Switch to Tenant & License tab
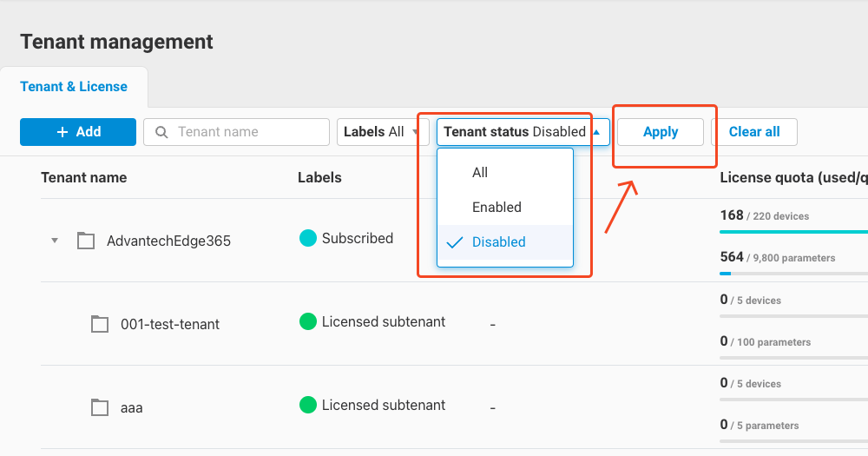868x456 pixels. coord(74,87)
